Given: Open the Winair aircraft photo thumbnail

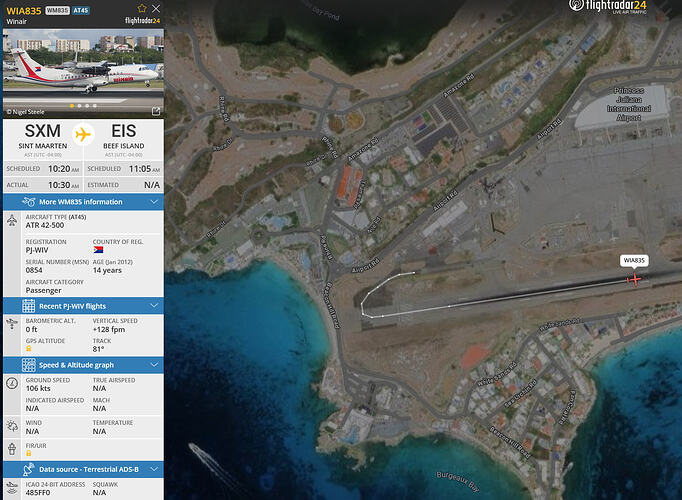Looking at the screenshot, I should point(84,73).
